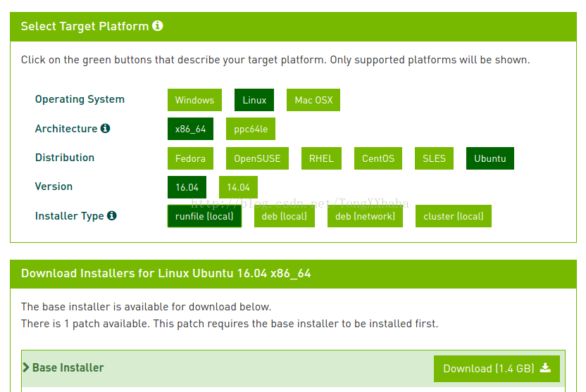Select deb (local) installer type
586x392 pixels.
coord(285,216)
